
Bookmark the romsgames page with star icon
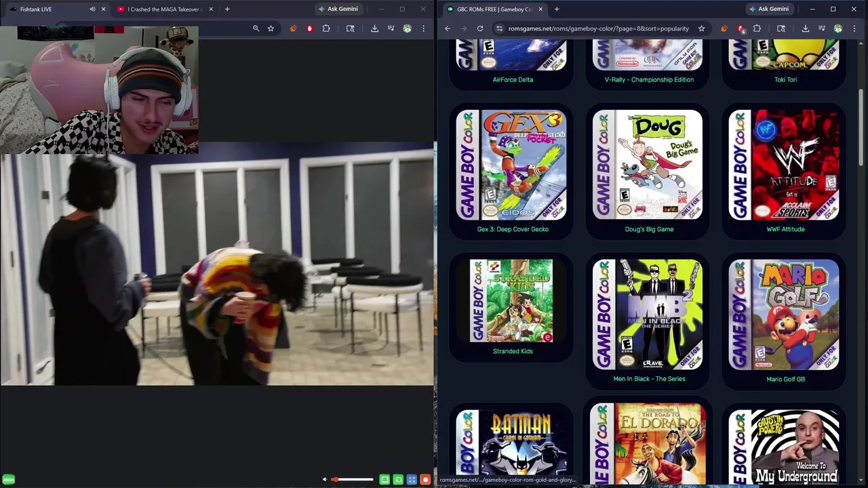[x=701, y=28]
